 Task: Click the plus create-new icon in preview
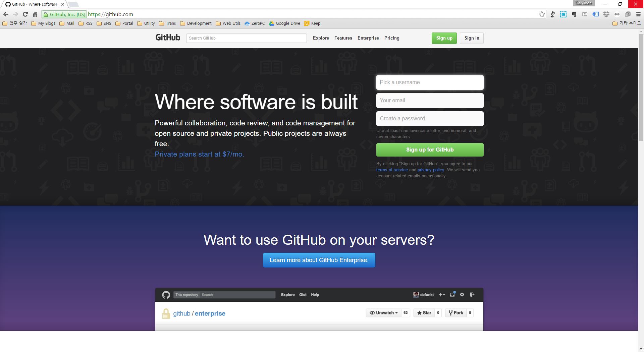coord(442,295)
